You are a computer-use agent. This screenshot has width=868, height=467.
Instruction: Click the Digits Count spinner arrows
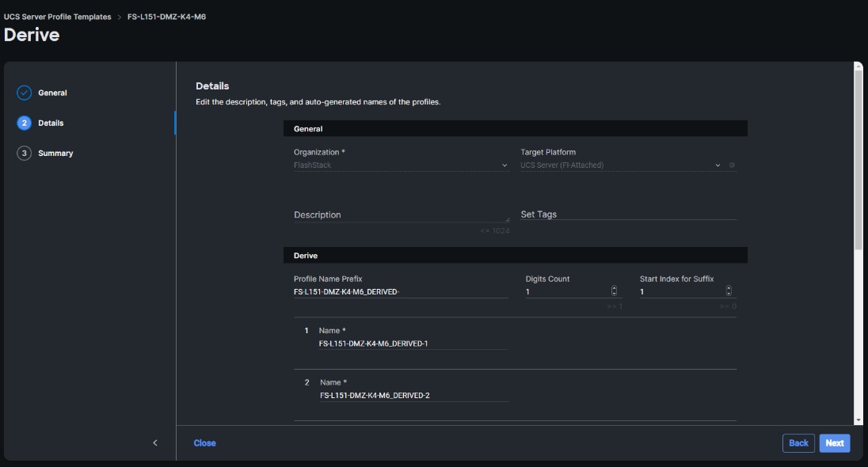coord(614,291)
